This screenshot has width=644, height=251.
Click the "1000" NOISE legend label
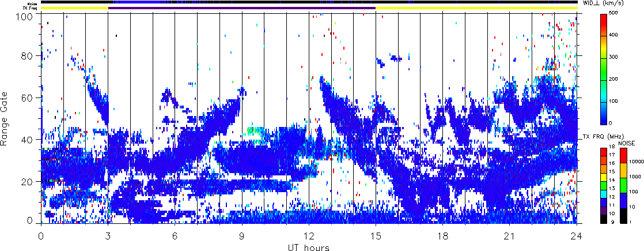pos(634,177)
